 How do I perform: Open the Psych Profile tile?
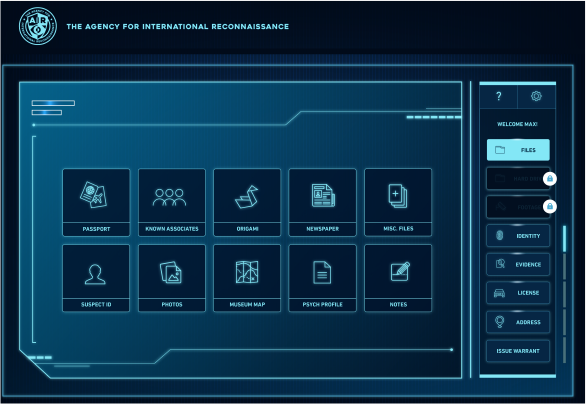coord(323,278)
